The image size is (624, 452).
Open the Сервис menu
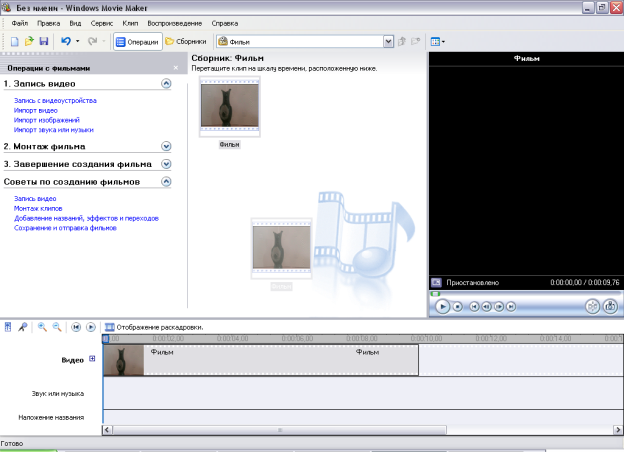[102, 23]
